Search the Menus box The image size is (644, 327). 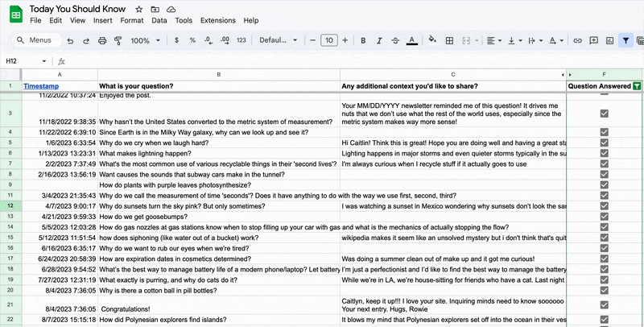tap(37, 40)
